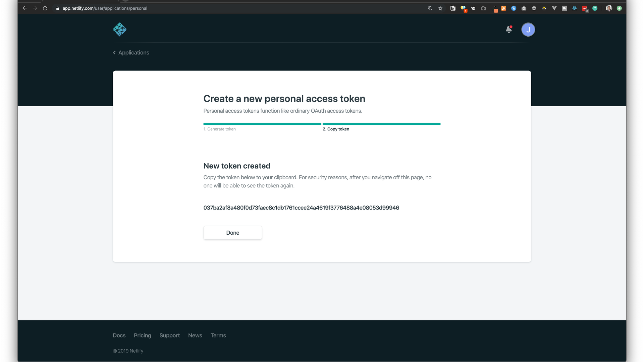
Task: Open the Support footer link
Action: click(169, 336)
